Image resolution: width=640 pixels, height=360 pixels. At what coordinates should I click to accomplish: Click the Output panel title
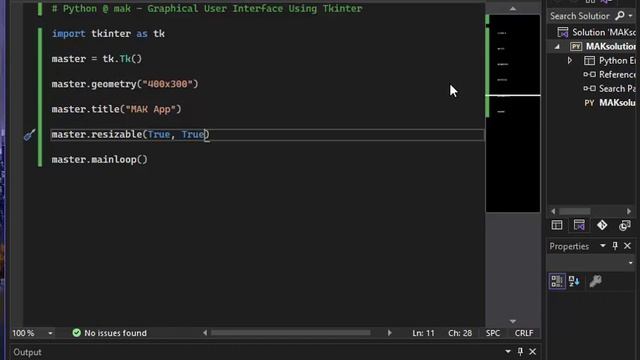27,352
